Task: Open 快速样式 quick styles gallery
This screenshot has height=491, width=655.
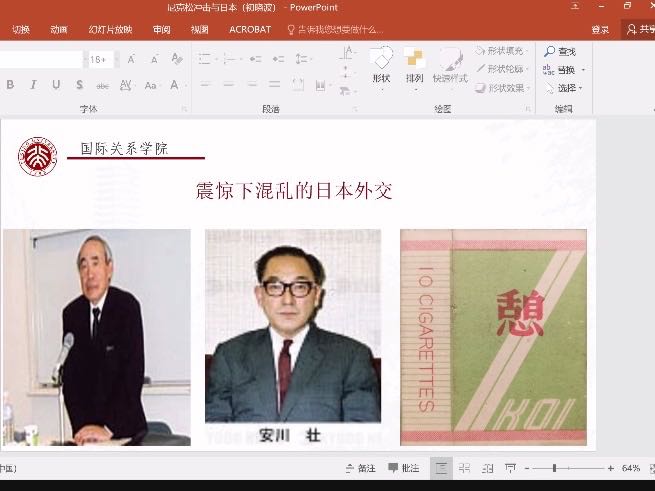Action: tap(450, 64)
